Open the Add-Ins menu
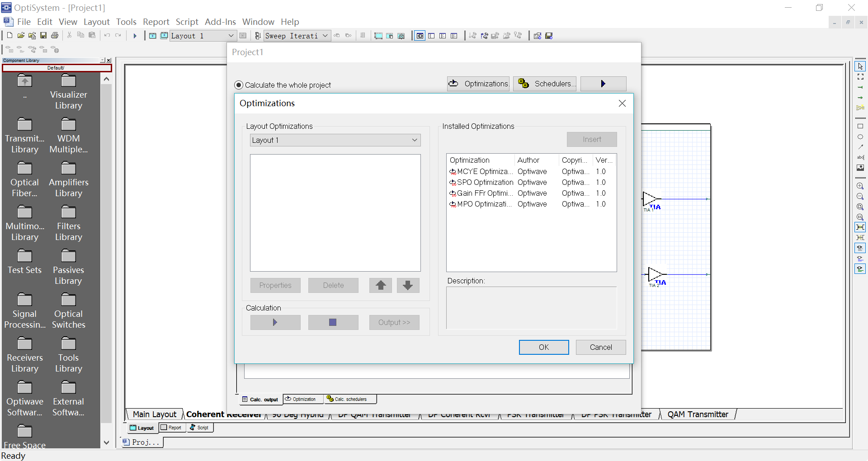The width and height of the screenshot is (868, 461). [x=220, y=22]
